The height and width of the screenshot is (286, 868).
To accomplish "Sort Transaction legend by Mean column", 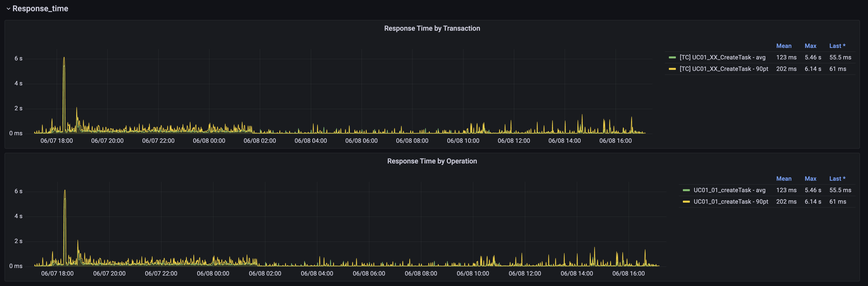I will click(x=784, y=46).
